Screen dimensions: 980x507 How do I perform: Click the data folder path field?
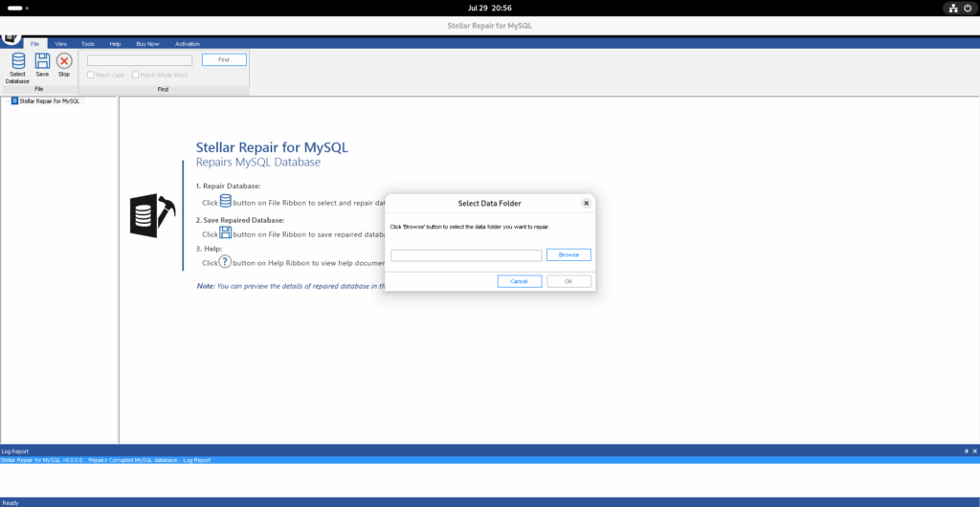[x=466, y=255]
